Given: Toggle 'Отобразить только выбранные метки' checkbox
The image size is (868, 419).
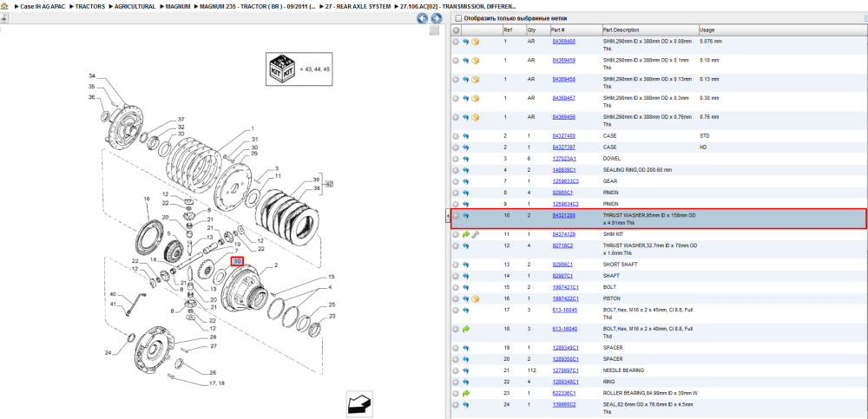Looking at the screenshot, I should pyautogui.click(x=457, y=18).
